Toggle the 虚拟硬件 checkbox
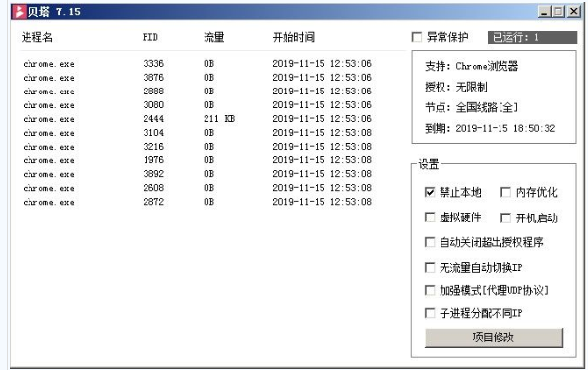Viewport: 588px width, 370px height. click(430, 217)
